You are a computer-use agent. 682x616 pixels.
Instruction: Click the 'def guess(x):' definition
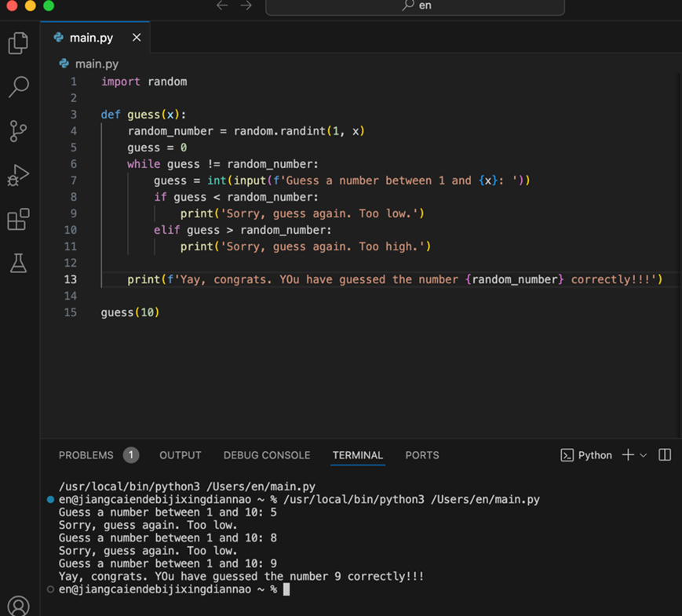coord(144,115)
